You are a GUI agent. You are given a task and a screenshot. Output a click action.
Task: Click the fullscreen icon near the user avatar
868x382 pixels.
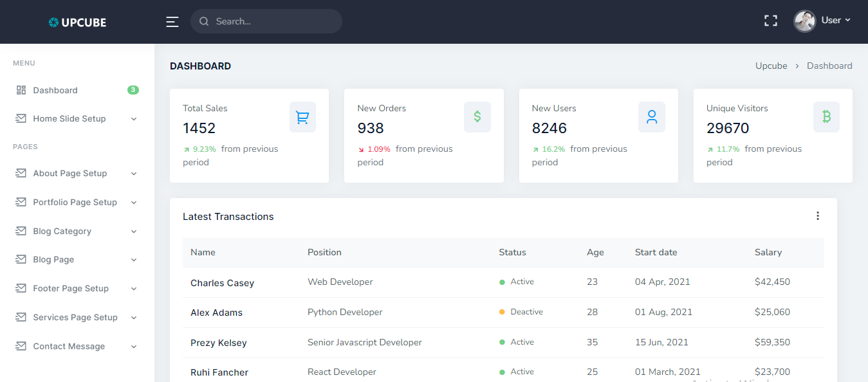pos(770,20)
